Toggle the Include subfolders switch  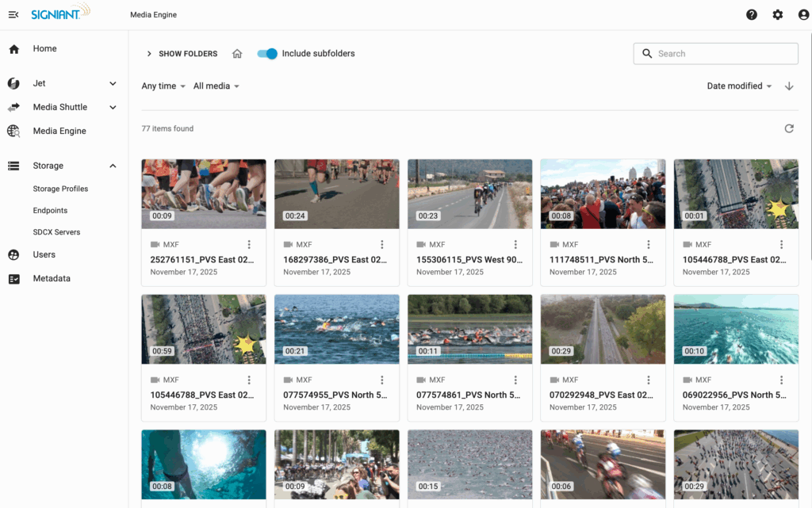point(268,54)
